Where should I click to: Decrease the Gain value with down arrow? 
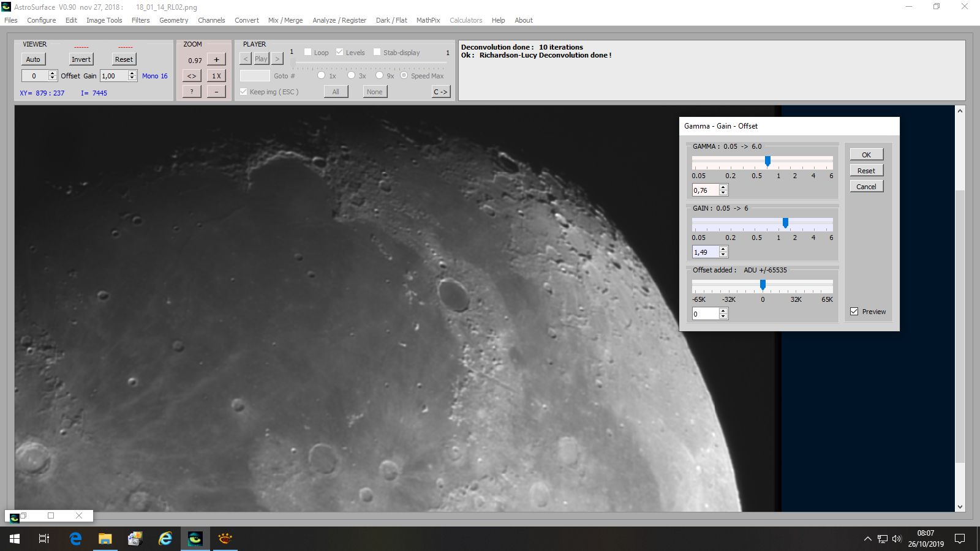click(723, 255)
